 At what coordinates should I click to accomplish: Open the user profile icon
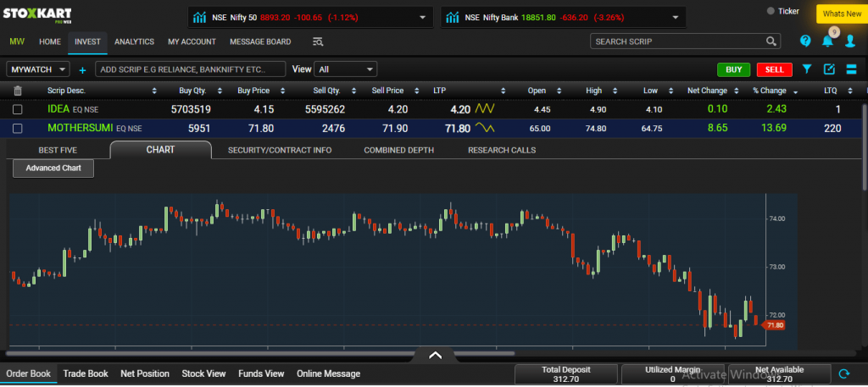click(851, 41)
